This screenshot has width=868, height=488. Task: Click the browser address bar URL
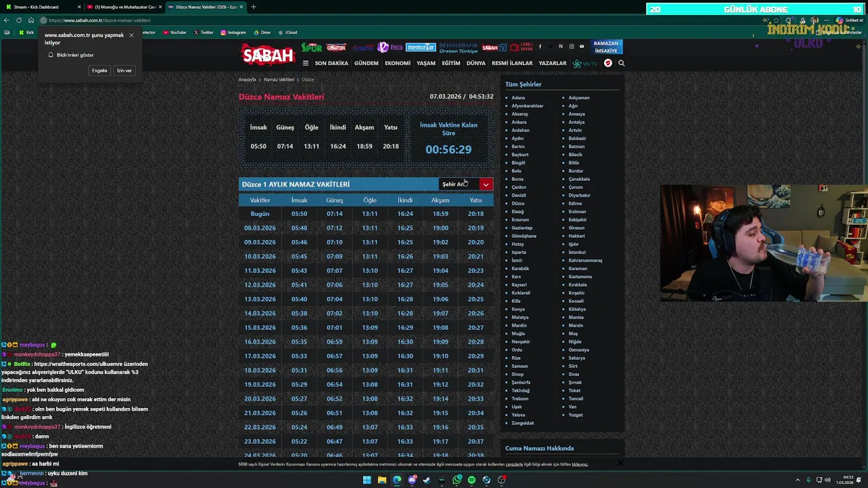point(100,20)
